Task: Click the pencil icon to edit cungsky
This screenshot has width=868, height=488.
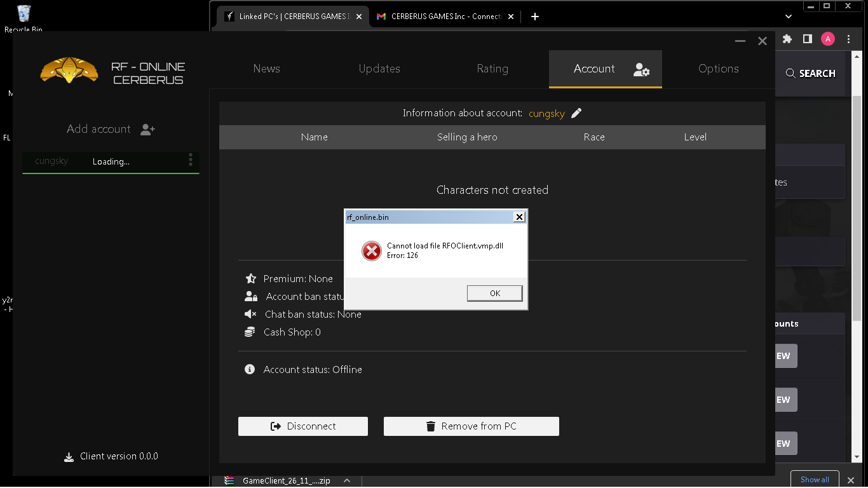Action: (x=576, y=113)
